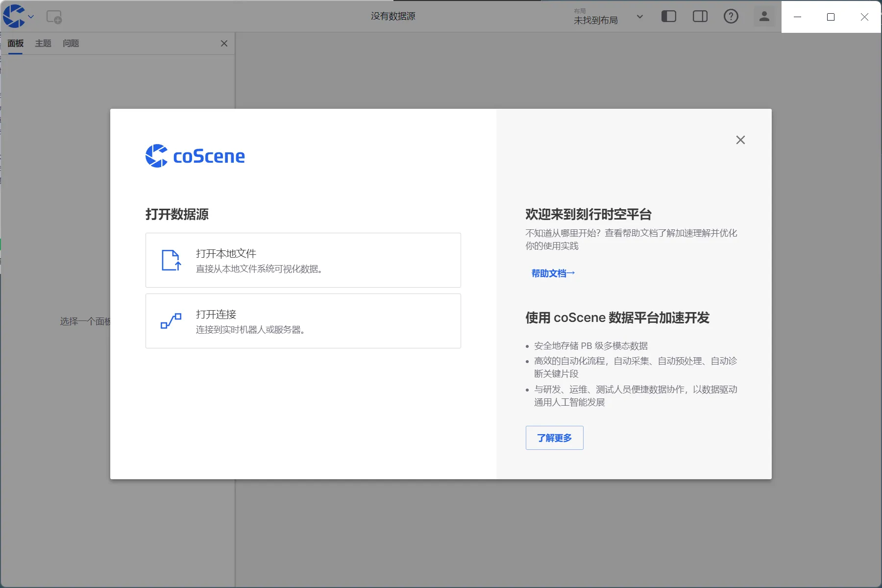Click the add panel icon
The width and height of the screenshot is (882, 588).
54,17
